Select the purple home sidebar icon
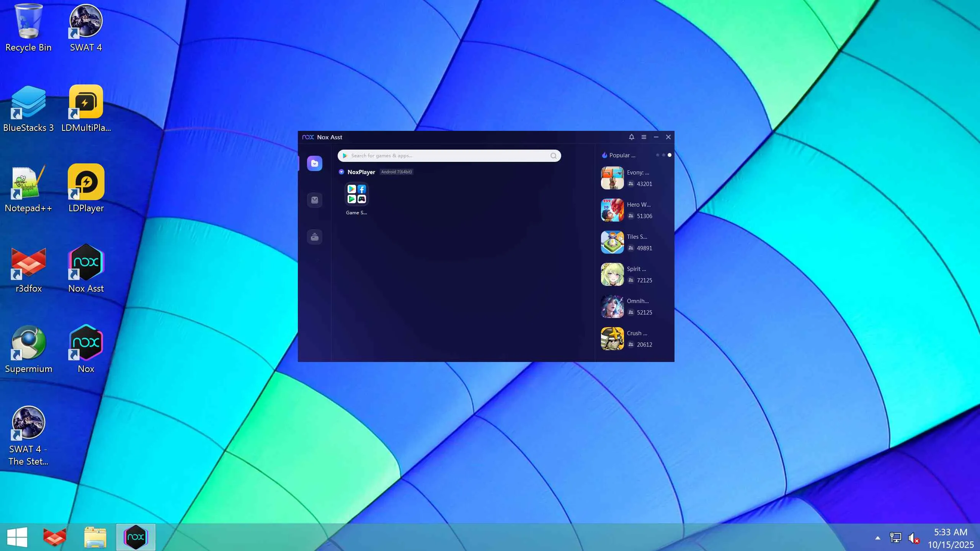980x551 pixels. pyautogui.click(x=314, y=163)
